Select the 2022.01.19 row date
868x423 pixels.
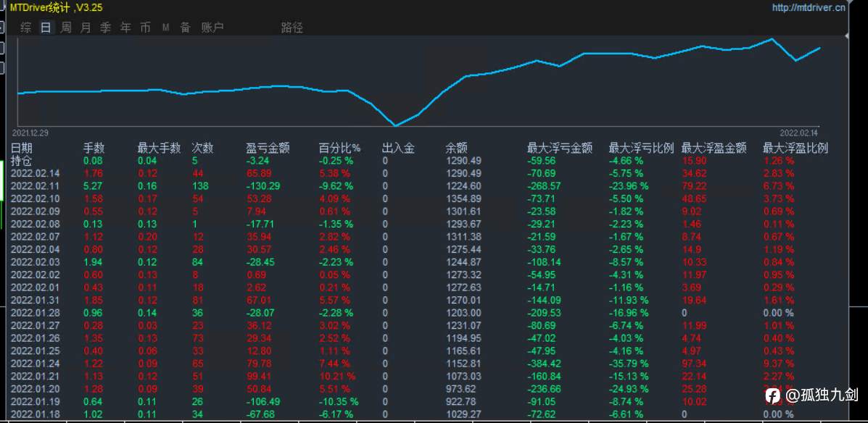tap(34, 402)
